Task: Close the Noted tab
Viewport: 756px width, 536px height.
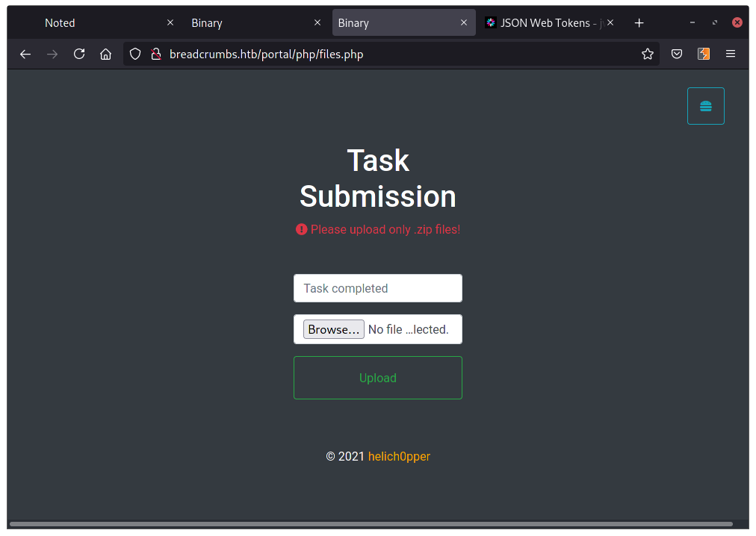Action: coord(170,23)
